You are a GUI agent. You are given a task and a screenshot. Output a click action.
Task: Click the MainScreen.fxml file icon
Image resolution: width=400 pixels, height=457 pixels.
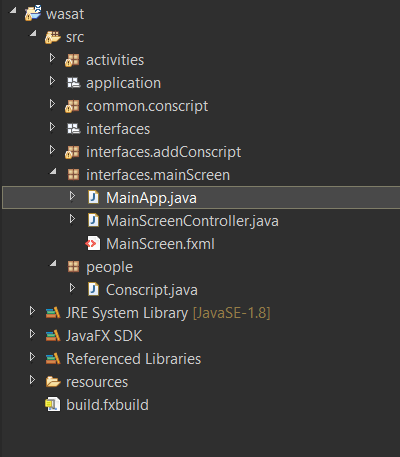coord(93,243)
